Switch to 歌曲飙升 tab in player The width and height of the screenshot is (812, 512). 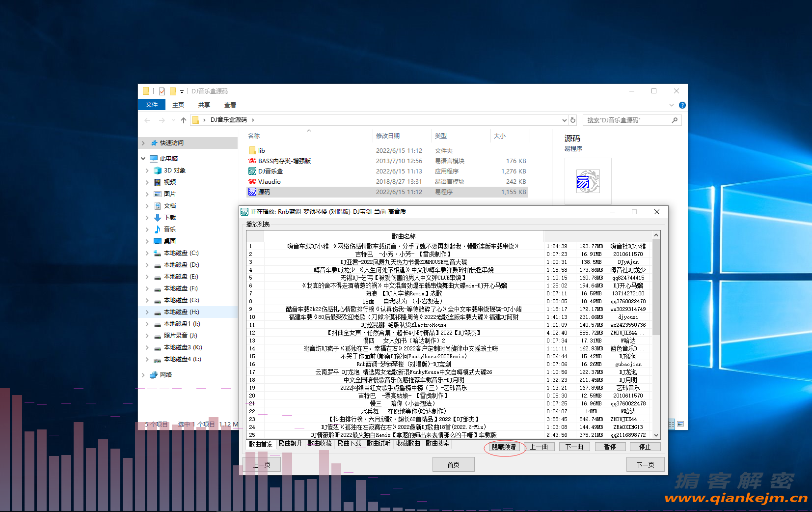(291, 443)
